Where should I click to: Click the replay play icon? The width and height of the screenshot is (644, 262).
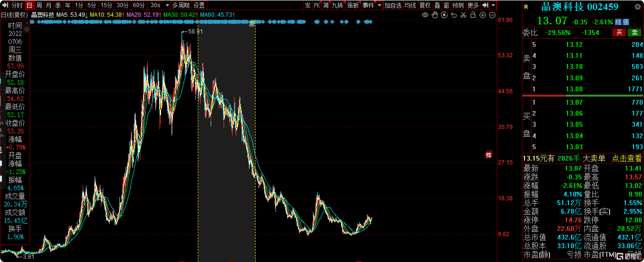point(444,15)
